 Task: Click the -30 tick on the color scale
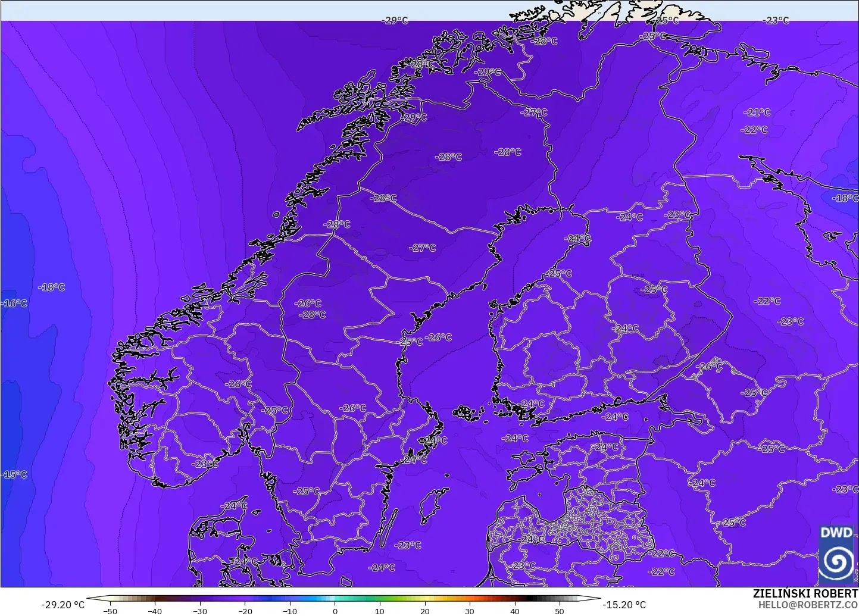coord(200,611)
